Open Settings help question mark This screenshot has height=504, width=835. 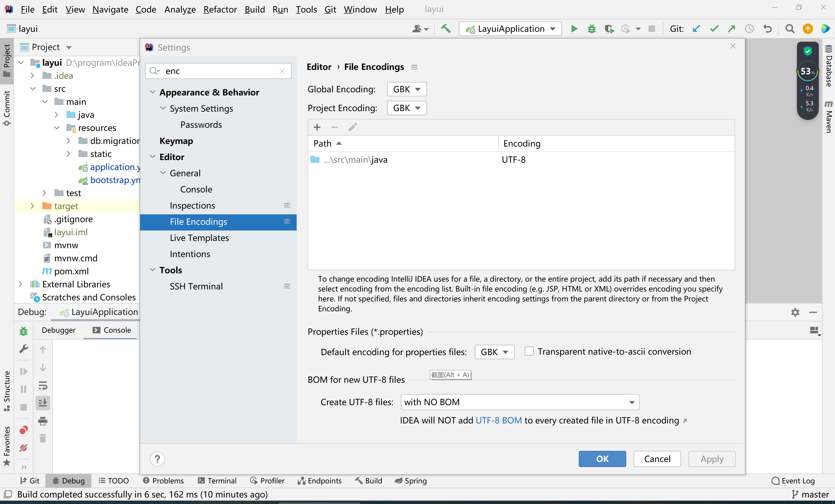point(157,459)
